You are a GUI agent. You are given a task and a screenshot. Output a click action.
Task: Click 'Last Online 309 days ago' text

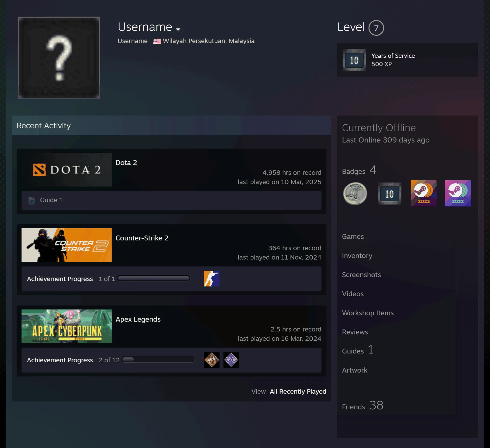(386, 140)
